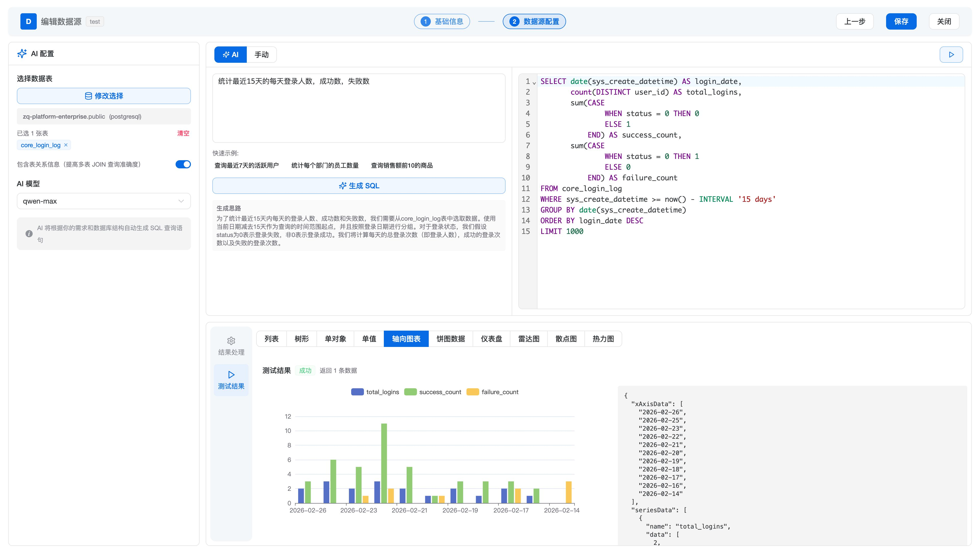This screenshot has width=980, height=550.
Task: Click the AI 配置 sparkle icon
Action: click(22, 54)
